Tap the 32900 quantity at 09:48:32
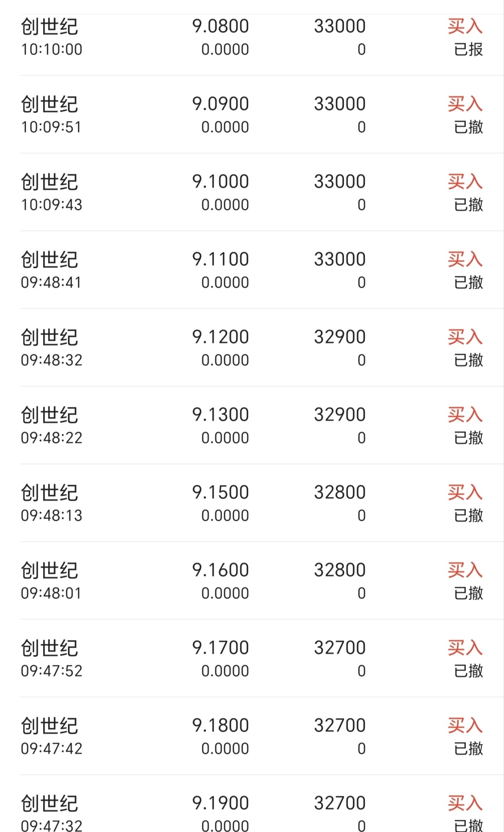Image resolution: width=504 pixels, height=832 pixels. pyautogui.click(x=340, y=337)
